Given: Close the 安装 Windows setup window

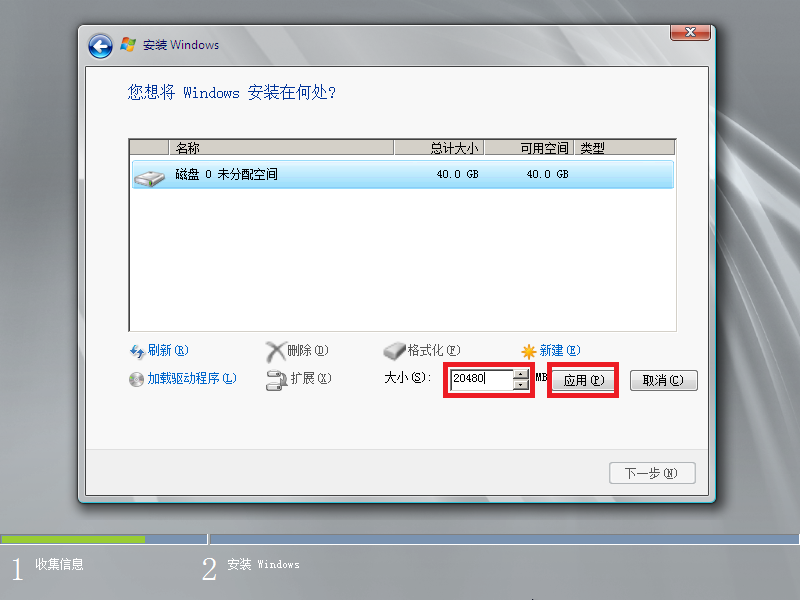Looking at the screenshot, I should [690, 32].
